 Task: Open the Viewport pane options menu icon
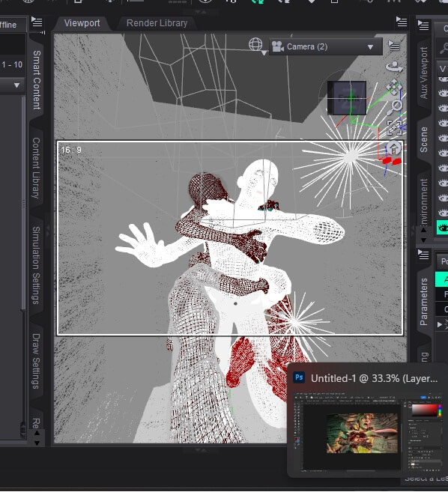(402, 22)
